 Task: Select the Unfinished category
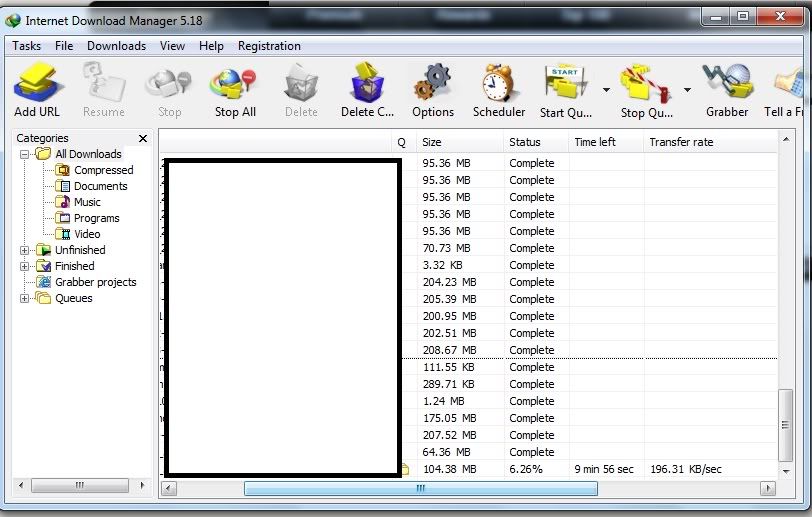pos(70,250)
